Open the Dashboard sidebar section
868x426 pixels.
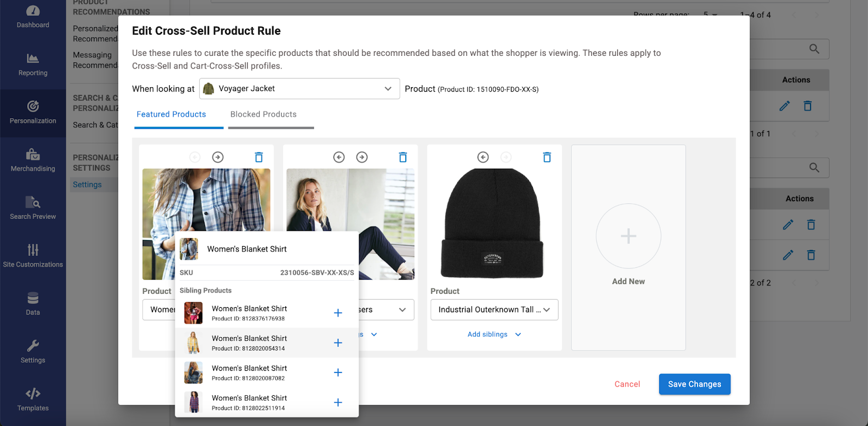click(x=33, y=17)
